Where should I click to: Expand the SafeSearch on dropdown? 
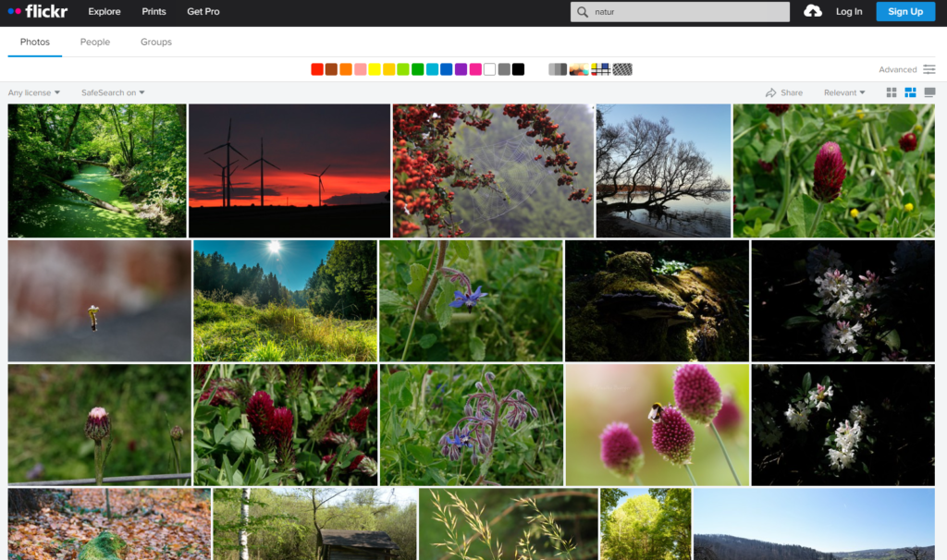113,92
